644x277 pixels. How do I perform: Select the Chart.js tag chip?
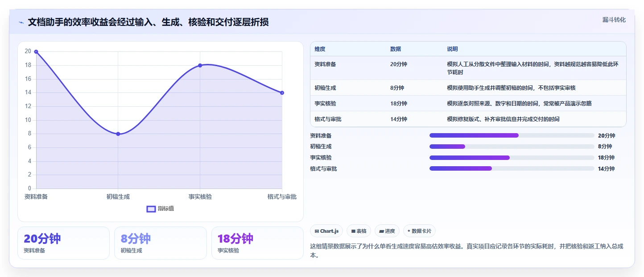326,231
